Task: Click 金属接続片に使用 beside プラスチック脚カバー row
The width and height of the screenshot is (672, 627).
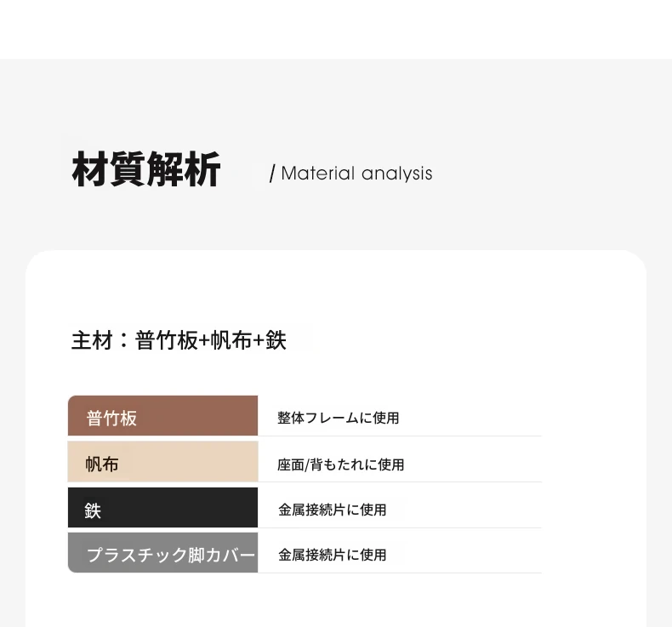Action: (x=332, y=555)
